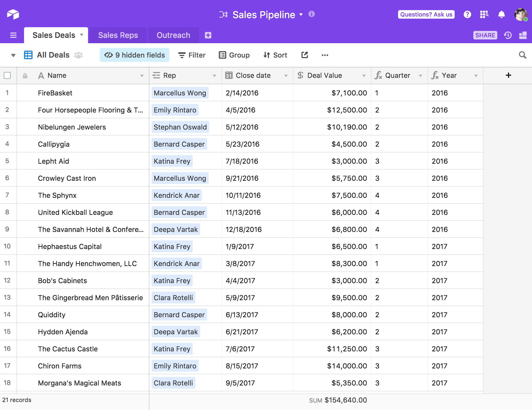Viewport: 532px width, 410px height.
Task: Click row number 14 for Quiddity
Action: point(7,315)
